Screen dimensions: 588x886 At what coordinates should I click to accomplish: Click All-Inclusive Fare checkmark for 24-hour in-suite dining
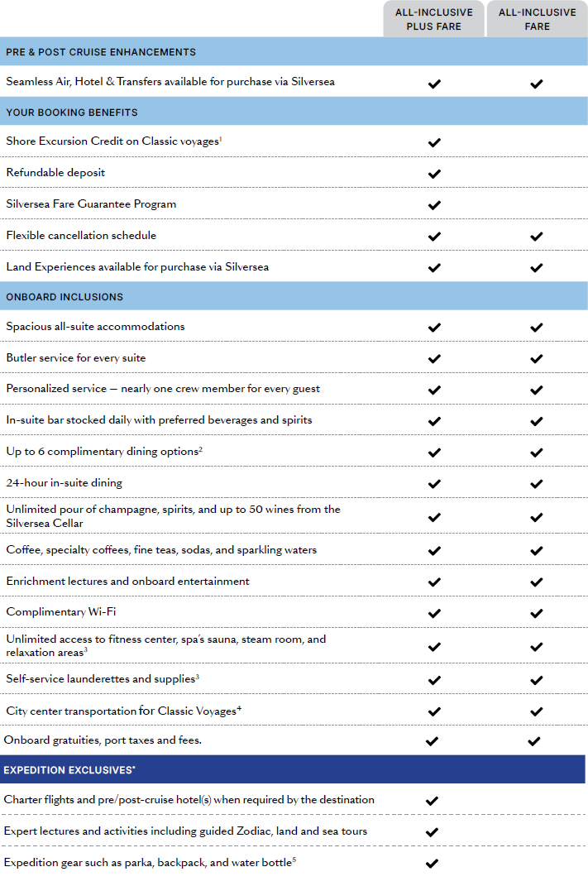(537, 484)
